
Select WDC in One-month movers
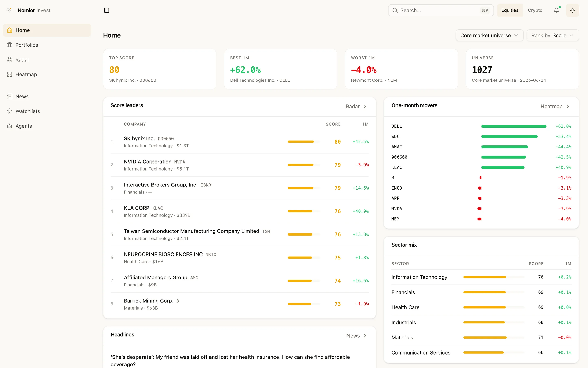(481, 136)
